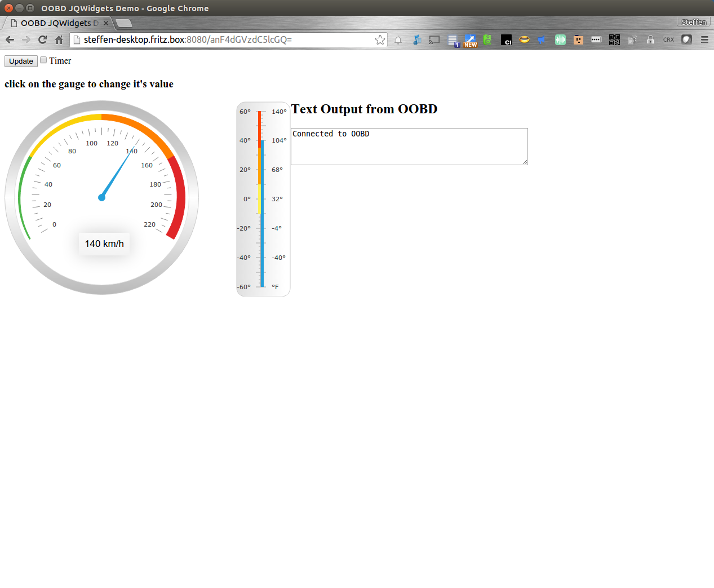Reload the page with the refresh button
This screenshot has height=588, width=714.
(42, 39)
